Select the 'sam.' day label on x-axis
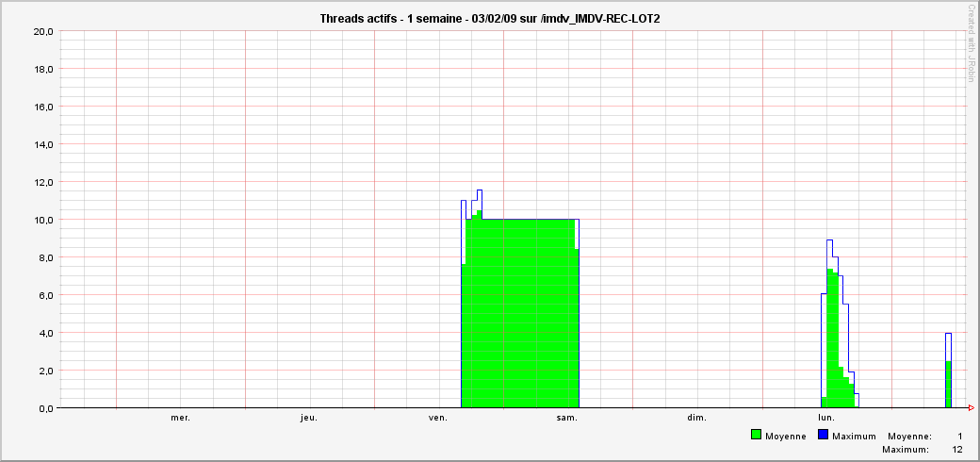This screenshot has width=980, height=462. pos(567,417)
